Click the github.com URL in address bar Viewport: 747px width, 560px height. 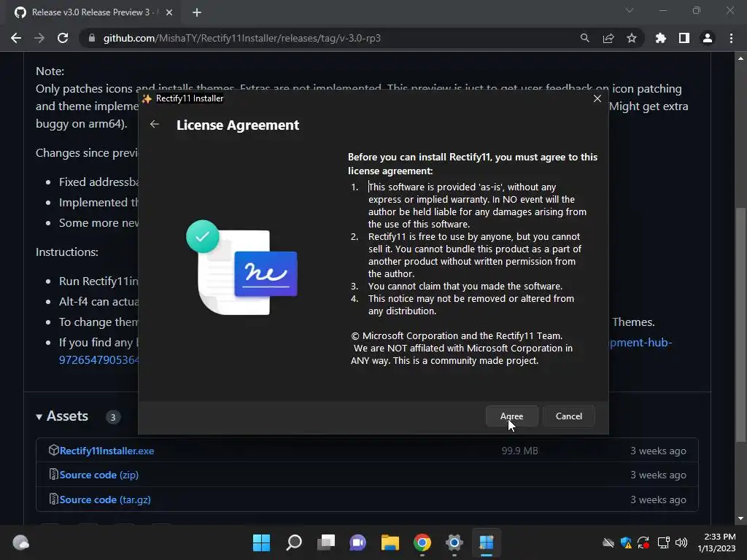click(x=242, y=38)
